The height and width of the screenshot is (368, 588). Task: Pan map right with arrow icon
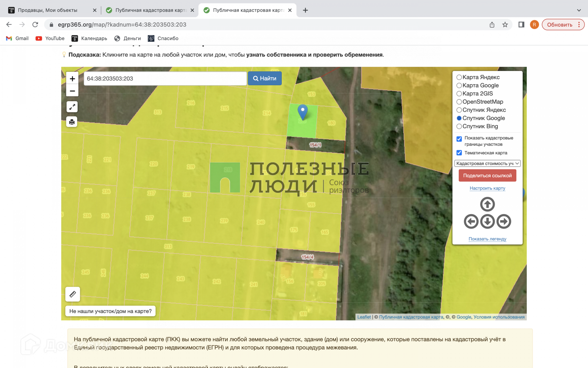tap(504, 221)
